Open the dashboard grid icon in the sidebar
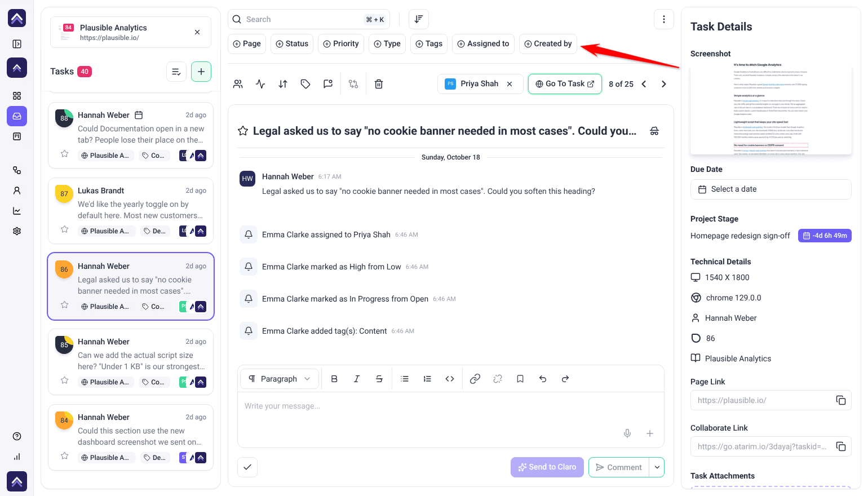This screenshot has width=868, height=496. tap(17, 96)
